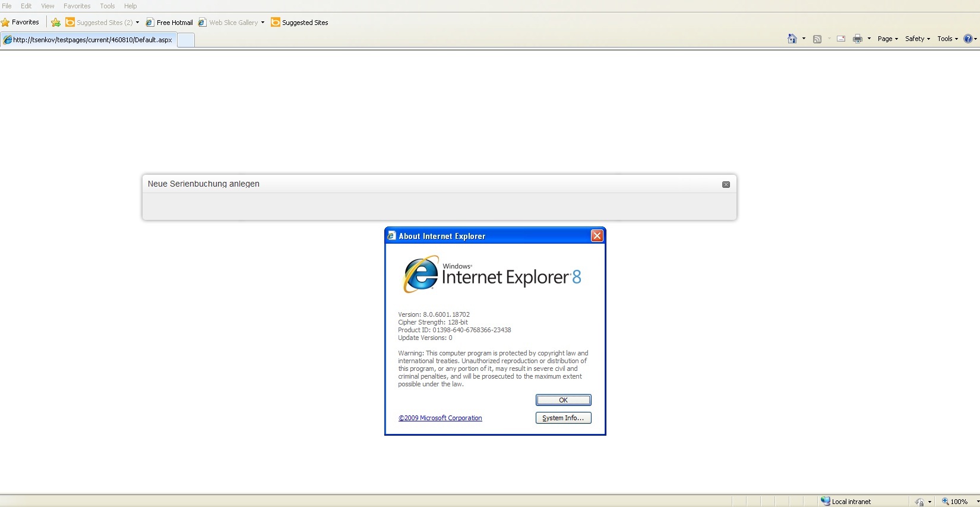980x507 pixels.
Task: Click the About Internet Explorer title bar icon
Action: pos(391,236)
